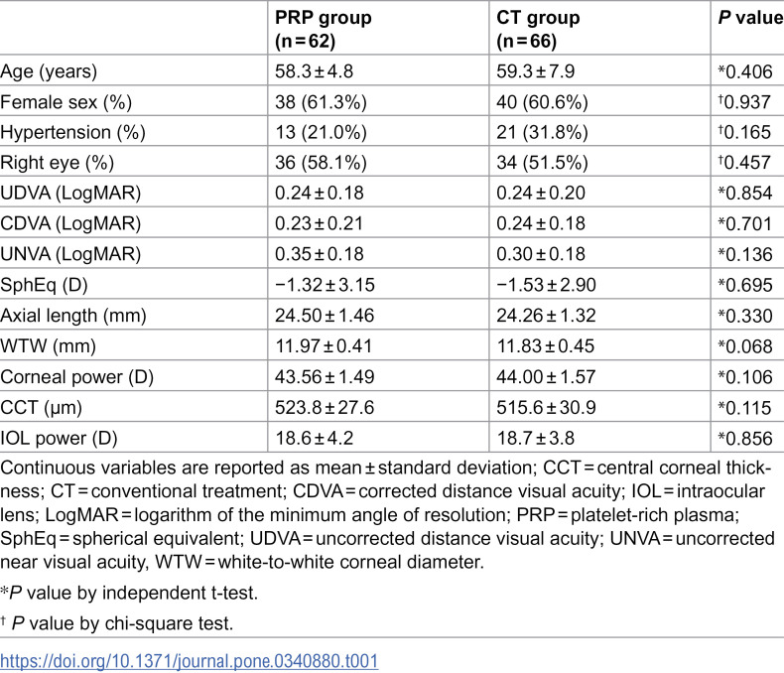Image resolution: width=784 pixels, height=673 pixels.
Task: Select the 0.068 WTW P value cell
Action: pyautogui.click(x=745, y=346)
